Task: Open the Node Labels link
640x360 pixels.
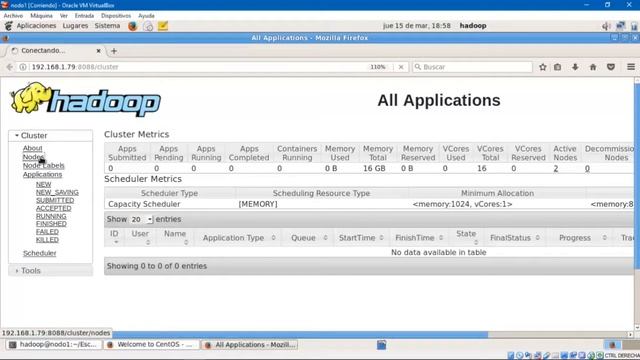Action: [44, 166]
